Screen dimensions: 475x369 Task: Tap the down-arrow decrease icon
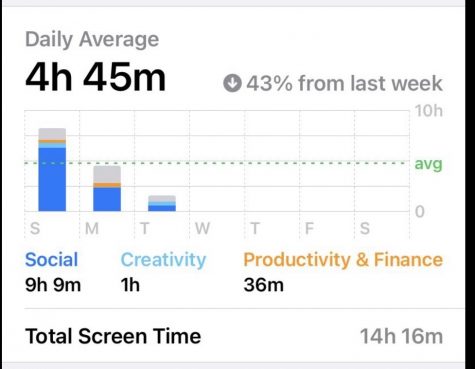[x=232, y=83]
